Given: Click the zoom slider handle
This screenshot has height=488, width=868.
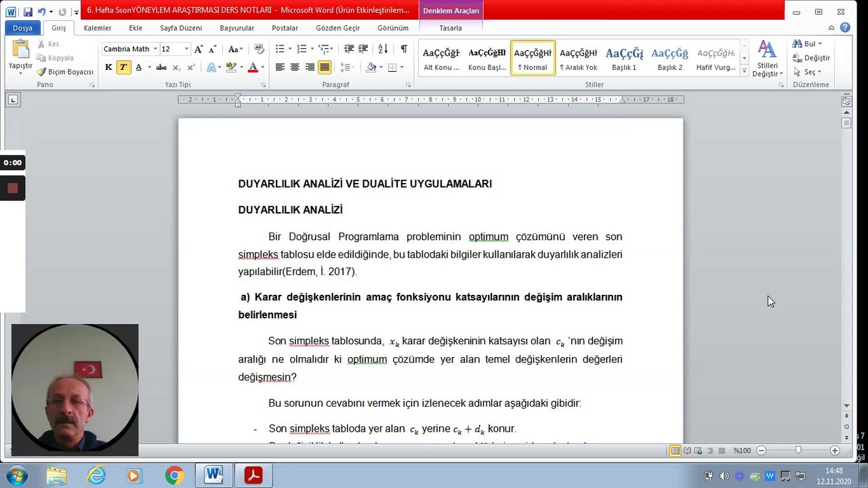Looking at the screenshot, I should tap(798, 451).
